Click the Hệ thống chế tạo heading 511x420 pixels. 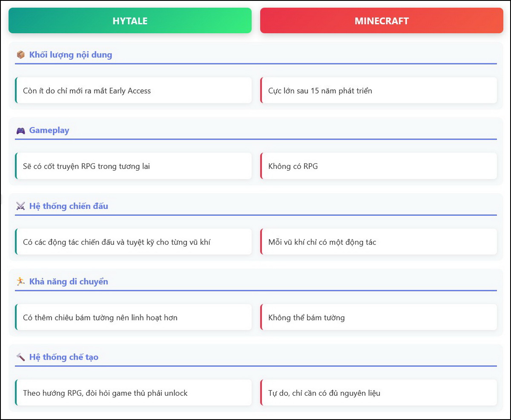pos(64,357)
